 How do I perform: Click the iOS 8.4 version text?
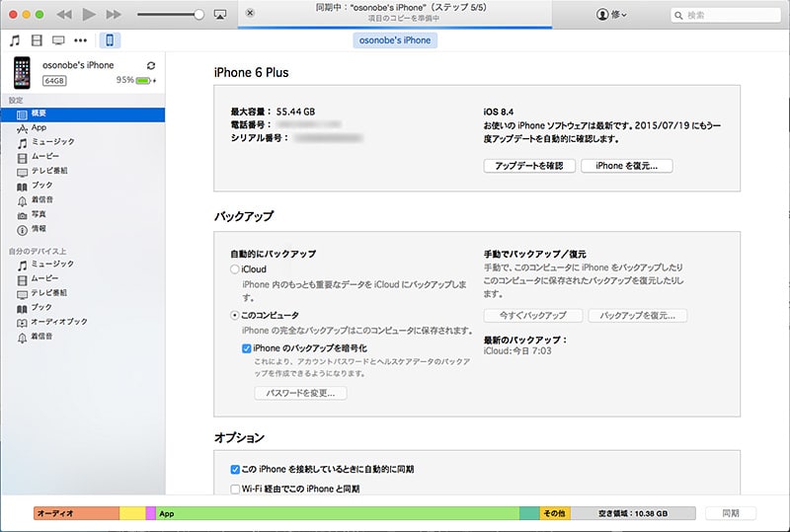[x=499, y=112]
